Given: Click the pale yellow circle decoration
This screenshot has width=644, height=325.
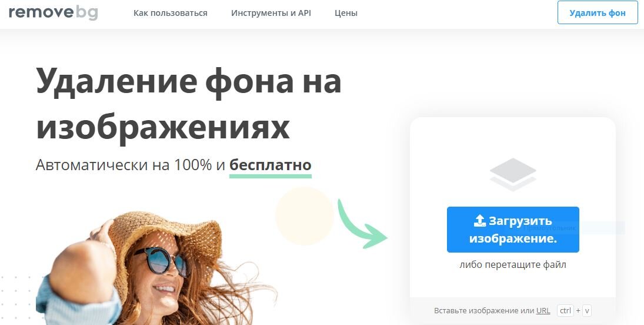Looking at the screenshot, I should [x=305, y=215].
